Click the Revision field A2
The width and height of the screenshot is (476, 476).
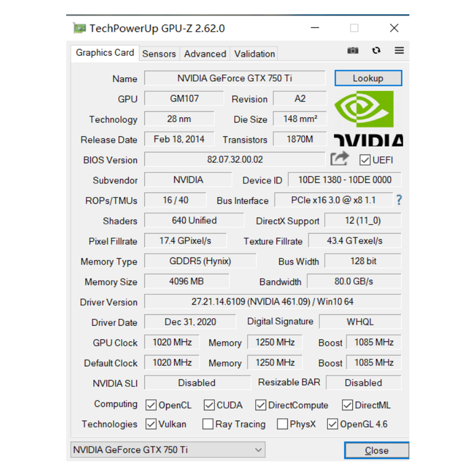point(300,99)
